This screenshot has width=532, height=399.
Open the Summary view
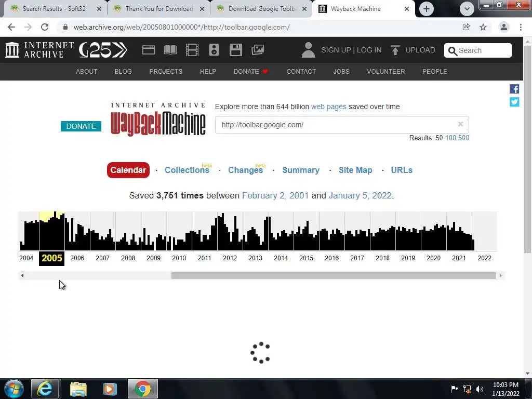[x=301, y=170]
